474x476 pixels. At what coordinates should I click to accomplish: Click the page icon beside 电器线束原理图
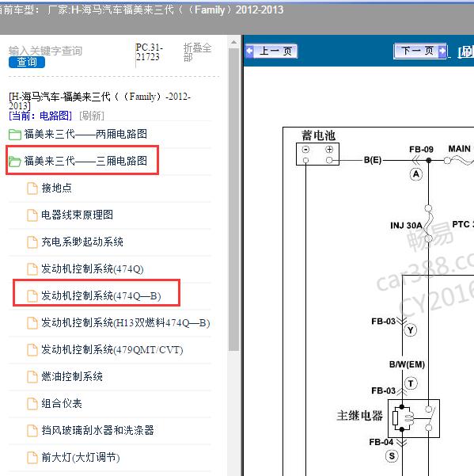click(32, 215)
